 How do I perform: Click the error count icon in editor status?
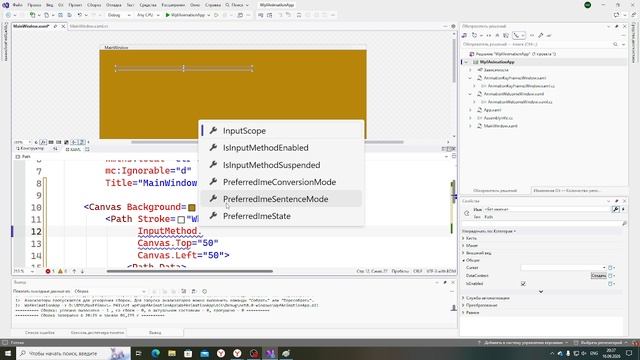[48, 271]
